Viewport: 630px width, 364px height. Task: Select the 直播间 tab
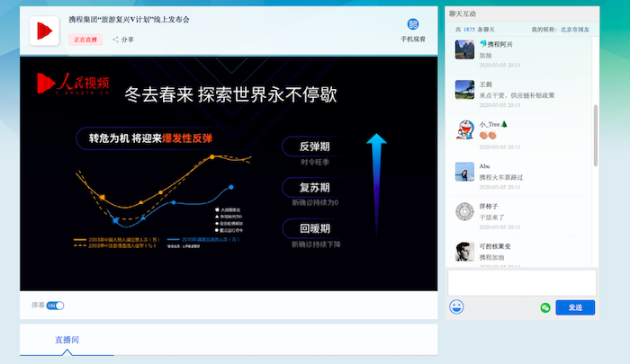click(x=67, y=340)
